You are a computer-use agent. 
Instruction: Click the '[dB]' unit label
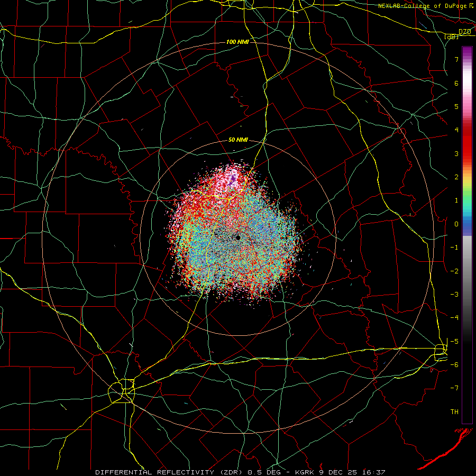pos(452,36)
